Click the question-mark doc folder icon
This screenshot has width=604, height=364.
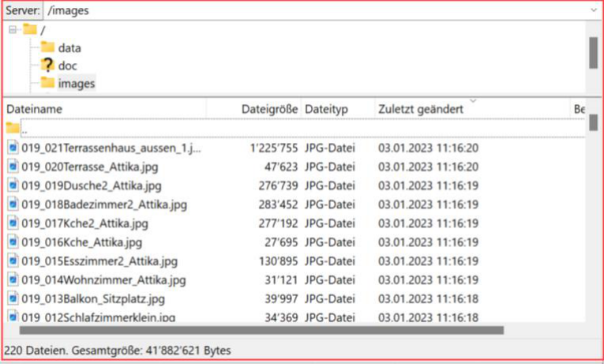coord(47,65)
